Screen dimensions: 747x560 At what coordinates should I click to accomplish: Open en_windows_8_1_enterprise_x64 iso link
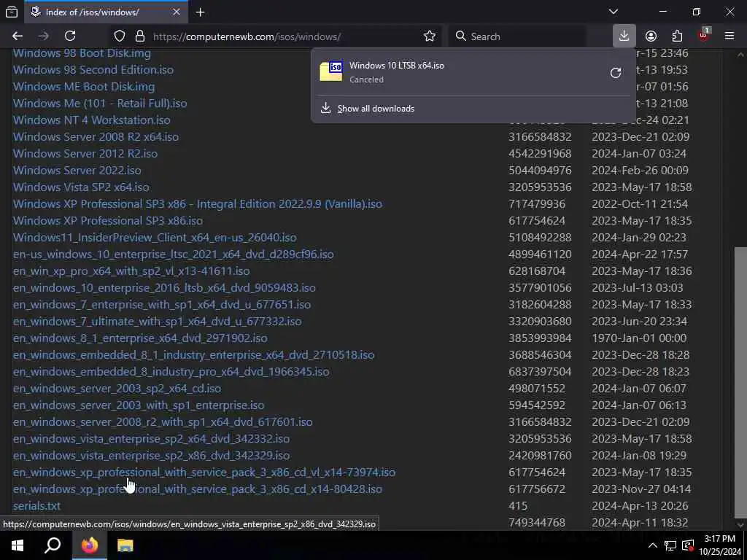point(140,338)
